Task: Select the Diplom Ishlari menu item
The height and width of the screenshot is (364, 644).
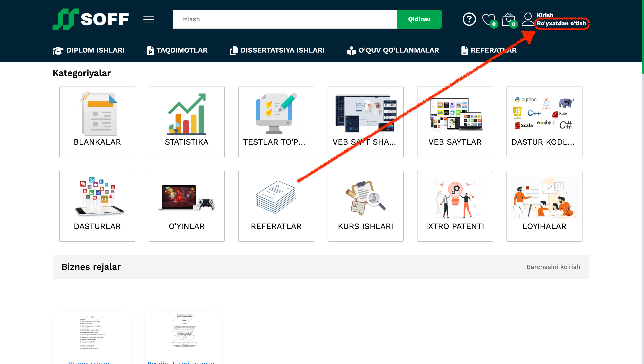Action: [89, 50]
